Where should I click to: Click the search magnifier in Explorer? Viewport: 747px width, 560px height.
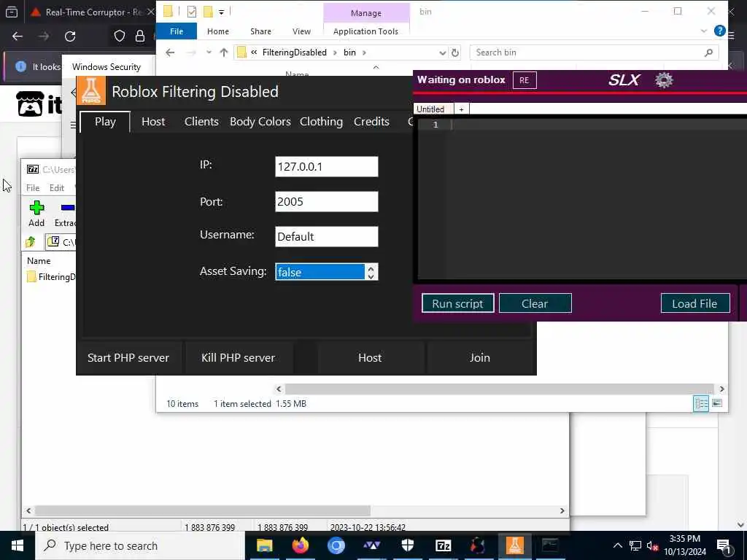pyautogui.click(x=708, y=52)
